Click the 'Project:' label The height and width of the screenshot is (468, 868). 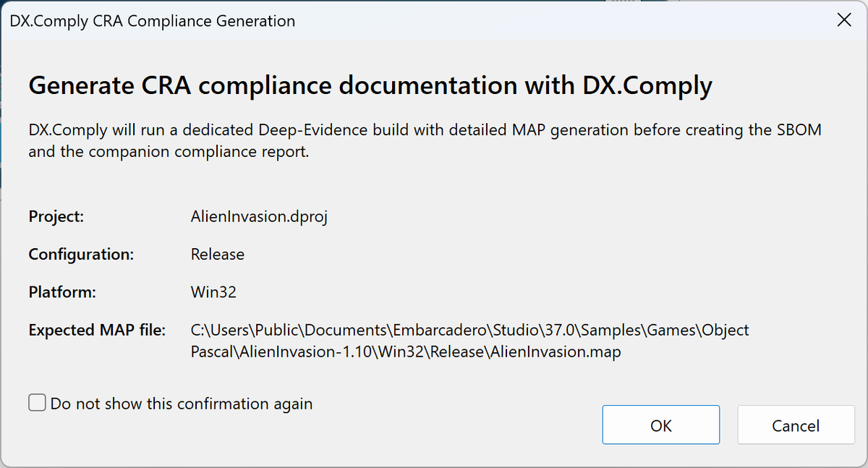[56, 217]
